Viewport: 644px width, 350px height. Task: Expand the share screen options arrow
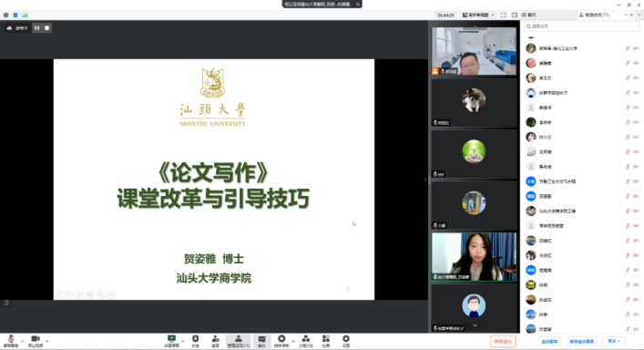[x=183, y=342]
